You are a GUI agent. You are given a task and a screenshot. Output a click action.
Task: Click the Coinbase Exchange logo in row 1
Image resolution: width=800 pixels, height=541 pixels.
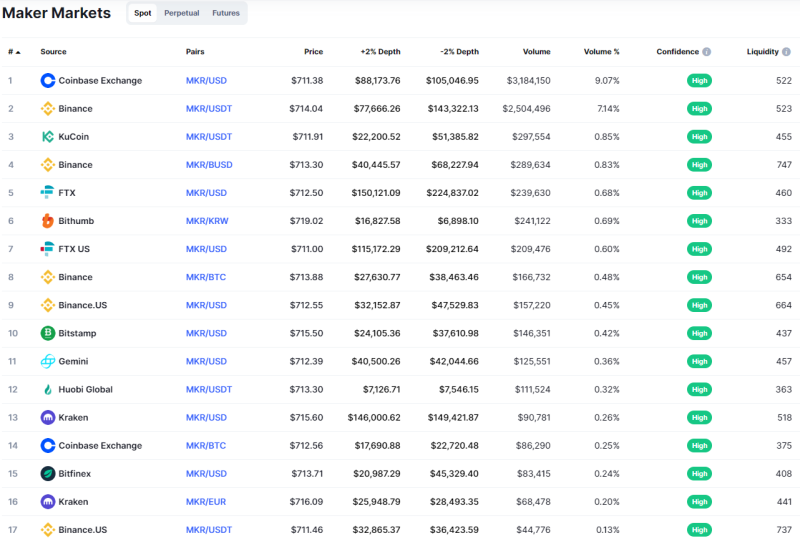pyautogui.click(x=47, y=81)
